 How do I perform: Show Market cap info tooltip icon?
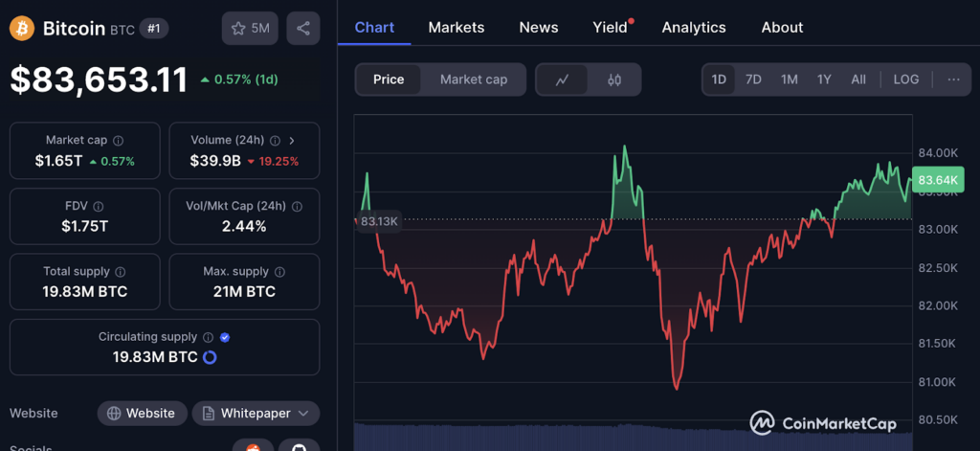pyautogui.click(x=119, y=141)
